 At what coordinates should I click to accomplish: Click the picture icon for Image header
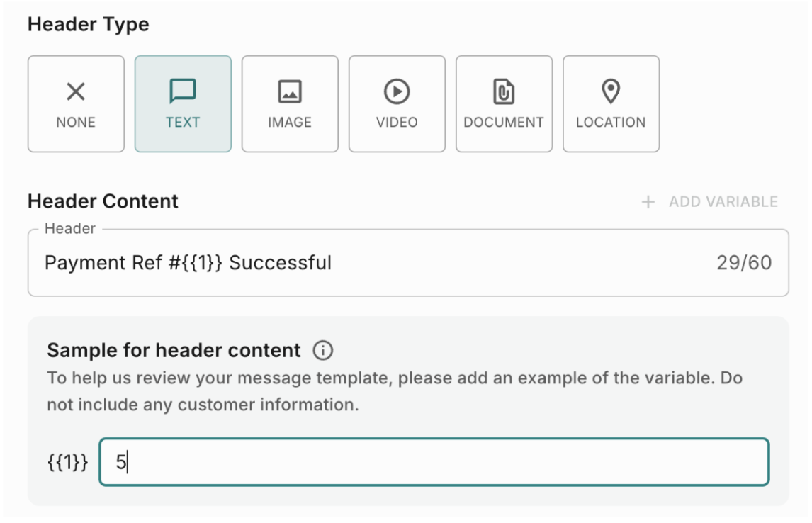[x=290, y=91]
